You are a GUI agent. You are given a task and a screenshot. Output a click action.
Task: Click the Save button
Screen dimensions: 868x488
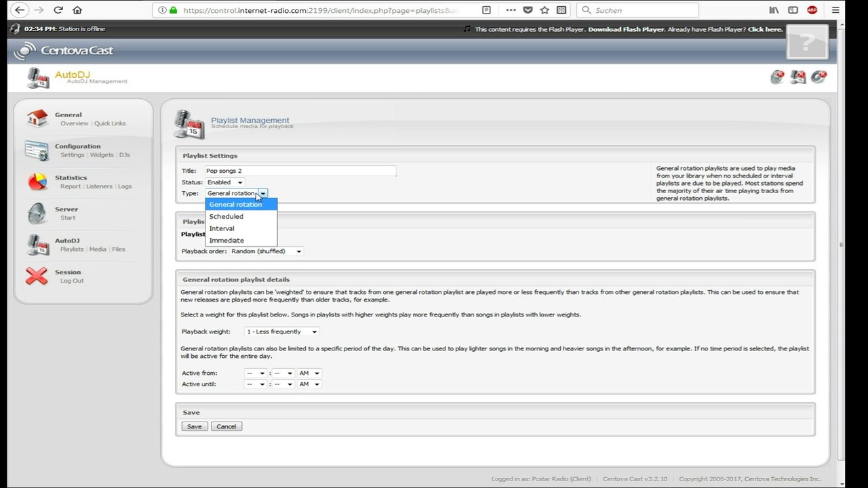point(194,426)
